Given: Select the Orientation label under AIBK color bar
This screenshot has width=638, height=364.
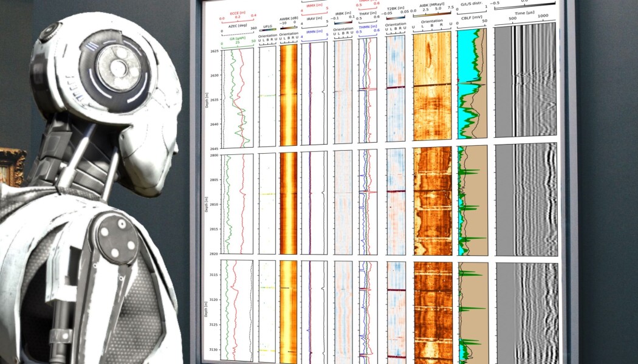Looking at the screenshot, I should click(x=431, y=21).
